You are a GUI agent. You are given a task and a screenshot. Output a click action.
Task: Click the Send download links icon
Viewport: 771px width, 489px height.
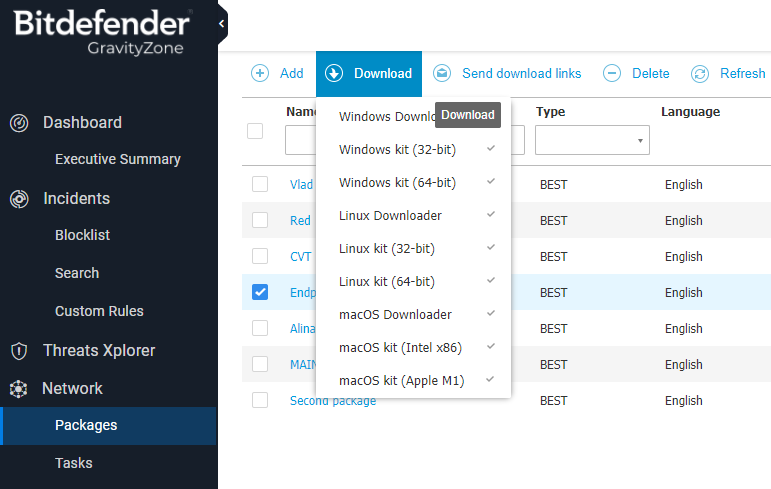(x=442, y=73)
